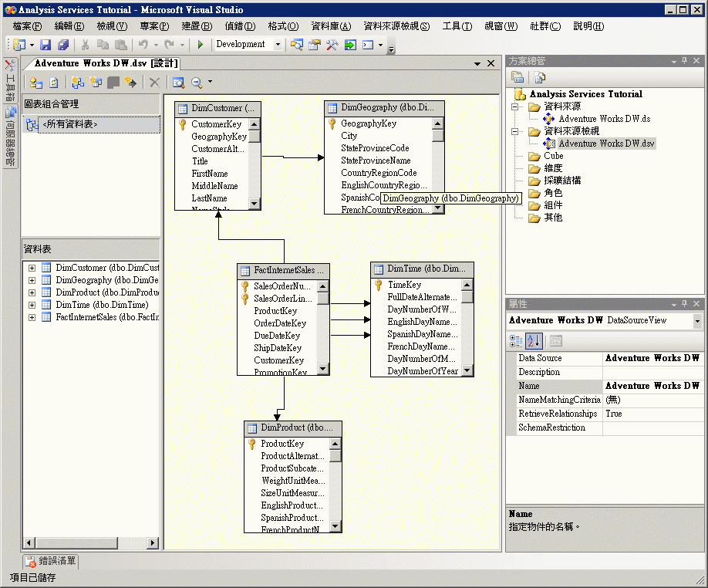Click the Server Explorer side tab icon
Screen dimensions: 708x588
click(x=10, y=112)
